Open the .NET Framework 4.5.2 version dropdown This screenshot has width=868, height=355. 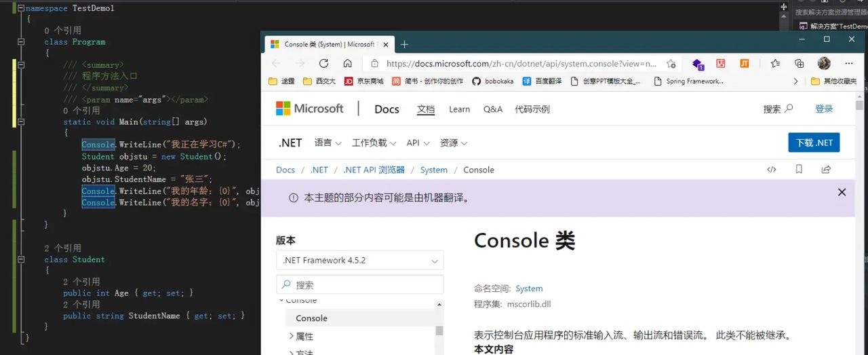click(359, 260)
